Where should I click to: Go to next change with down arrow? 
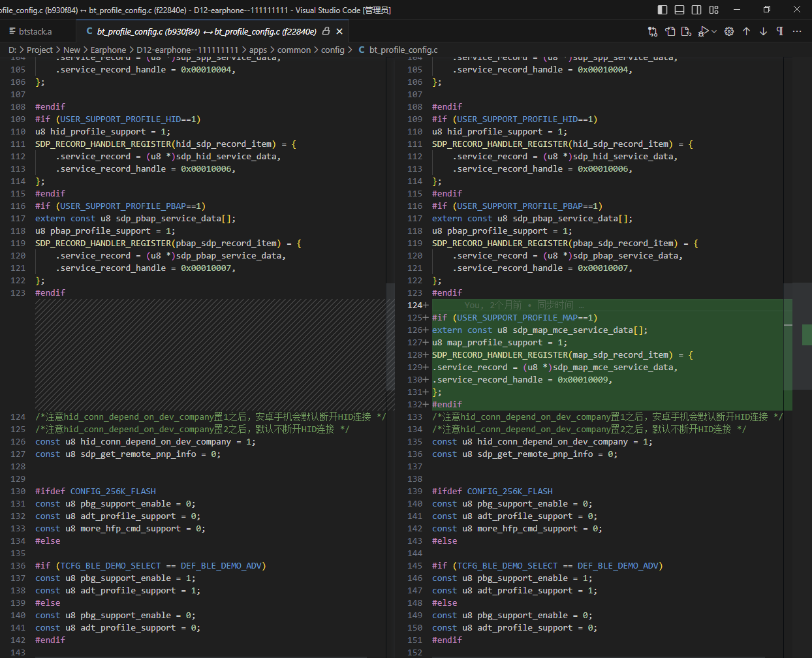[763, 31]
